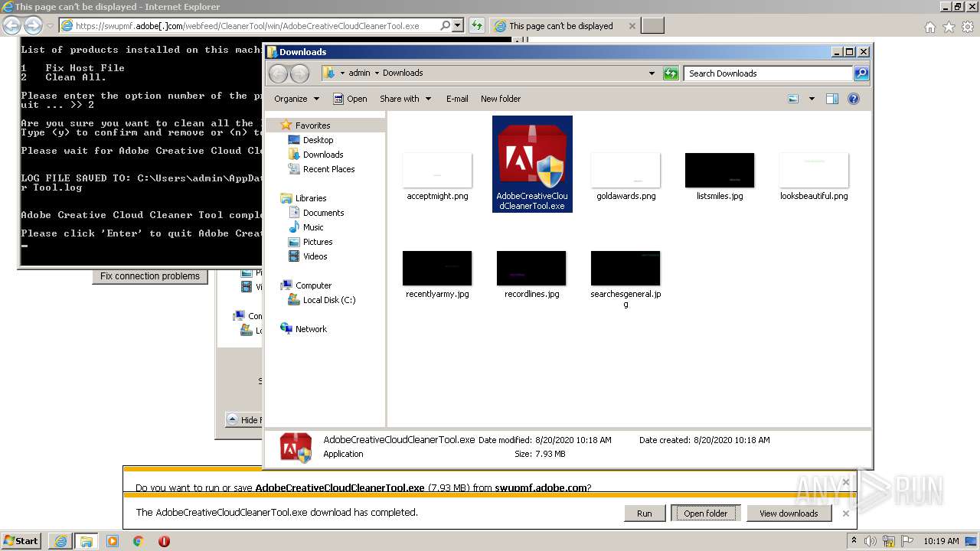
Task: Select the recordlines.jpg file
Action: (x=531, y=275)
